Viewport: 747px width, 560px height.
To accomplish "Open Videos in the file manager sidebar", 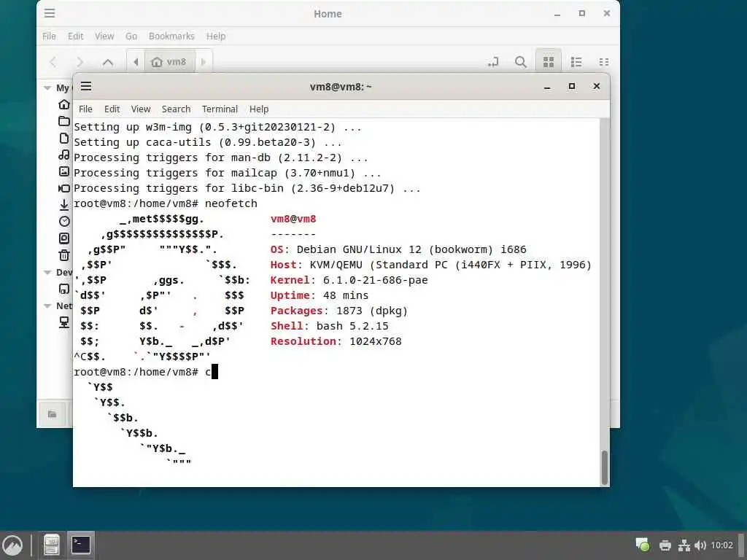I will (64, 188).
